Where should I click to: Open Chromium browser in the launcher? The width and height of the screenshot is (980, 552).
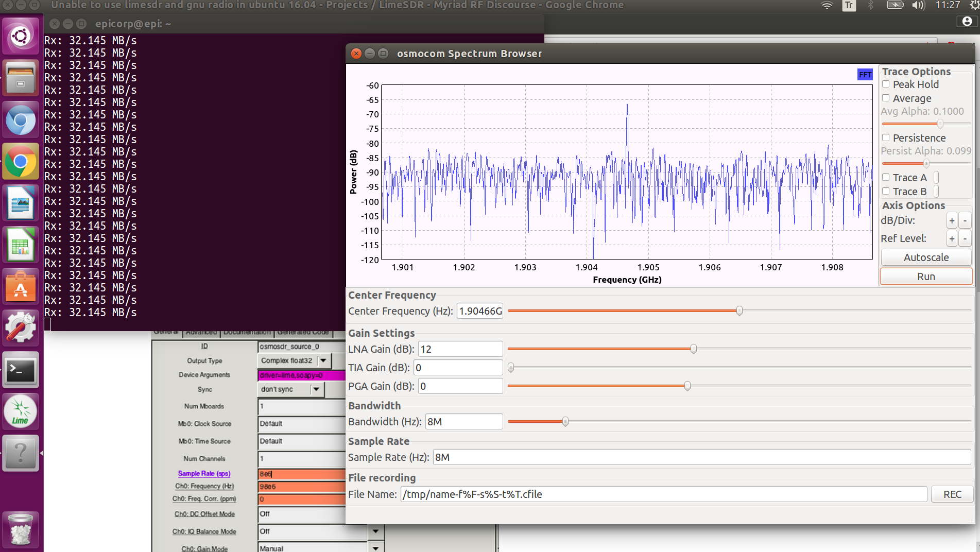pyautogui.click(x=21, y=120)
